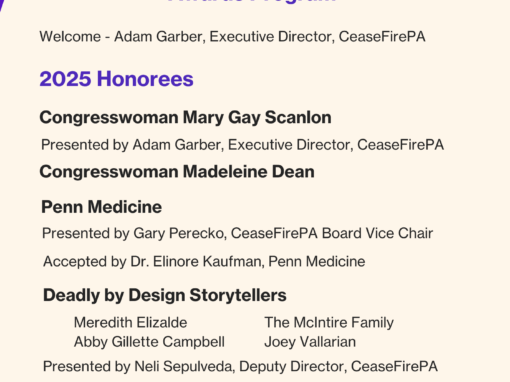
Task: Click Accepted by Dr. Elinore Kaufman line
Action: 204,261
